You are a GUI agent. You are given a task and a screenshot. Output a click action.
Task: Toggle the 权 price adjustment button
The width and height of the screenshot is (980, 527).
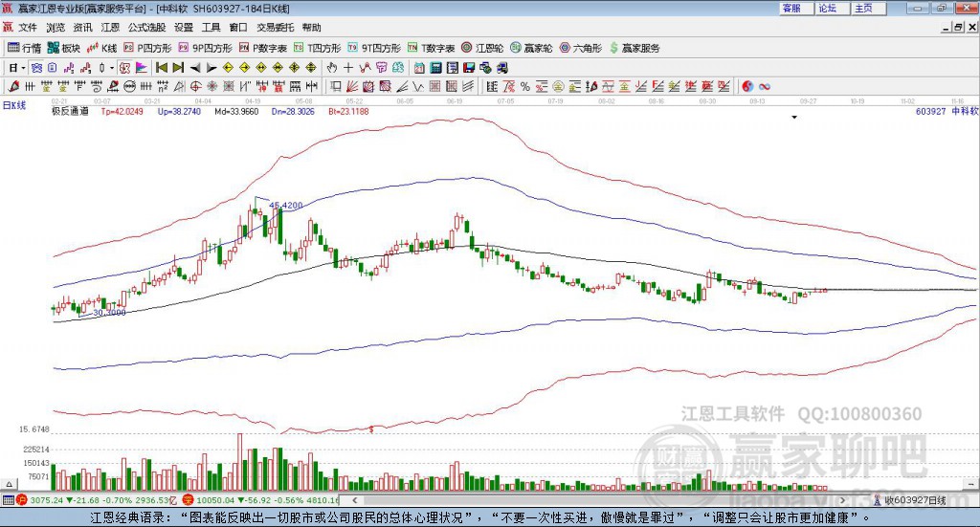124,68
